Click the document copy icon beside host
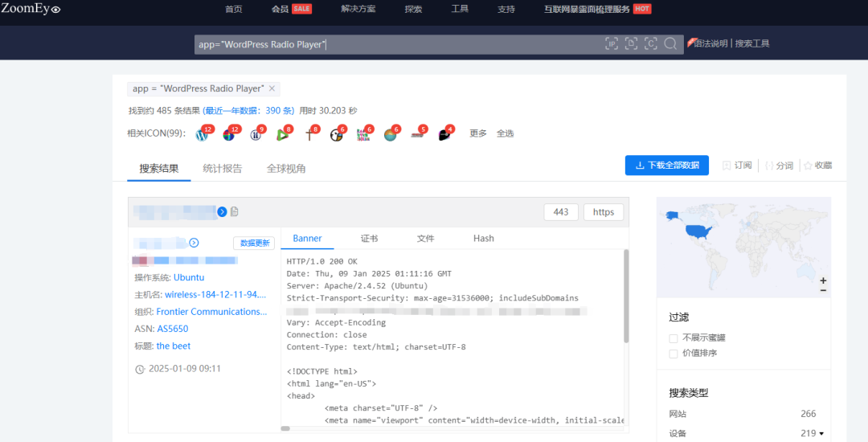 [235, 211]
